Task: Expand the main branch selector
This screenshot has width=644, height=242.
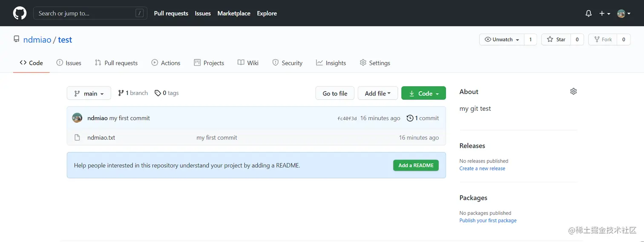Action: click(89, 93)
